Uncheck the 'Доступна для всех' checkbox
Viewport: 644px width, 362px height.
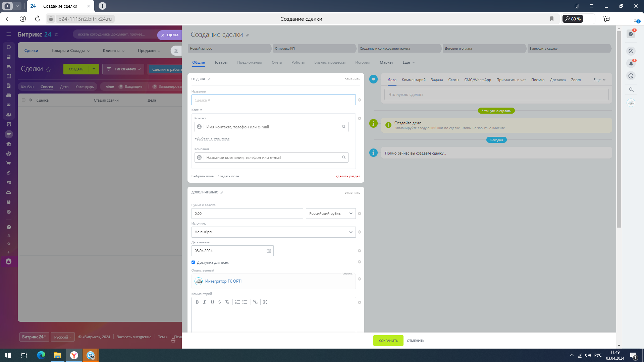(x=193, y=262)
